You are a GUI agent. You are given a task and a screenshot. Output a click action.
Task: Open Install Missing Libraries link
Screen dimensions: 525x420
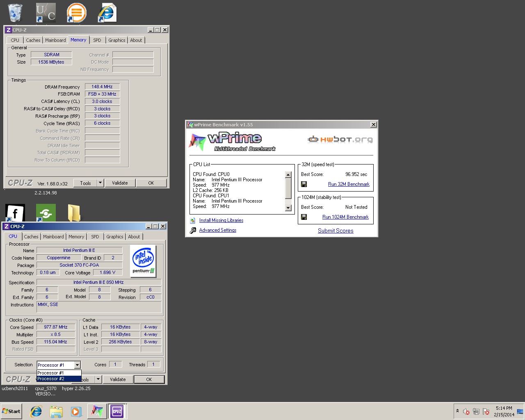point(221,220)
